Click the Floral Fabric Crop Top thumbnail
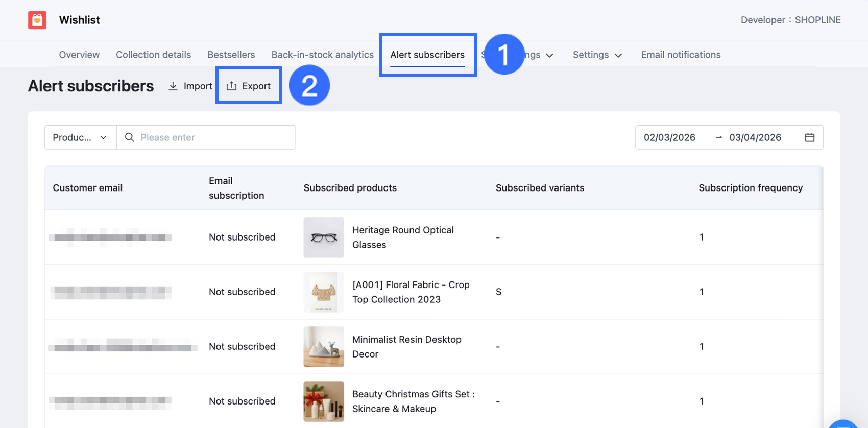Screen dimensions: 868x428 324,292
